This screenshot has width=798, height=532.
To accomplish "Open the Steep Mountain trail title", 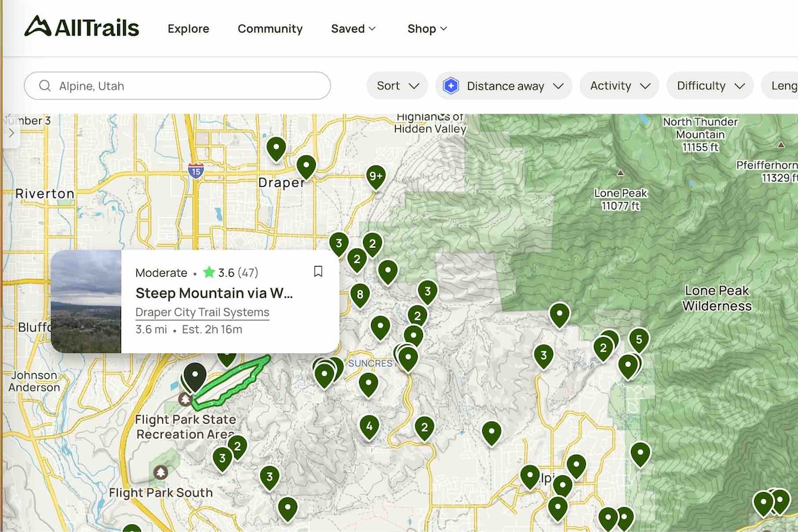I will pos(214,293).
